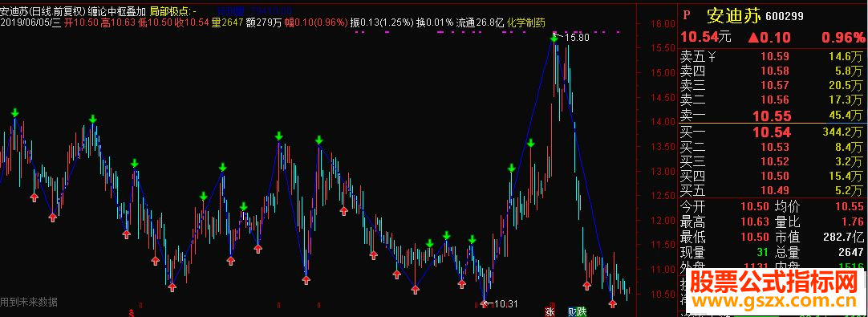The height and width of the screenshot is (317, 868).
Task: Click the 总量 field label
Action: pos(787,253)
